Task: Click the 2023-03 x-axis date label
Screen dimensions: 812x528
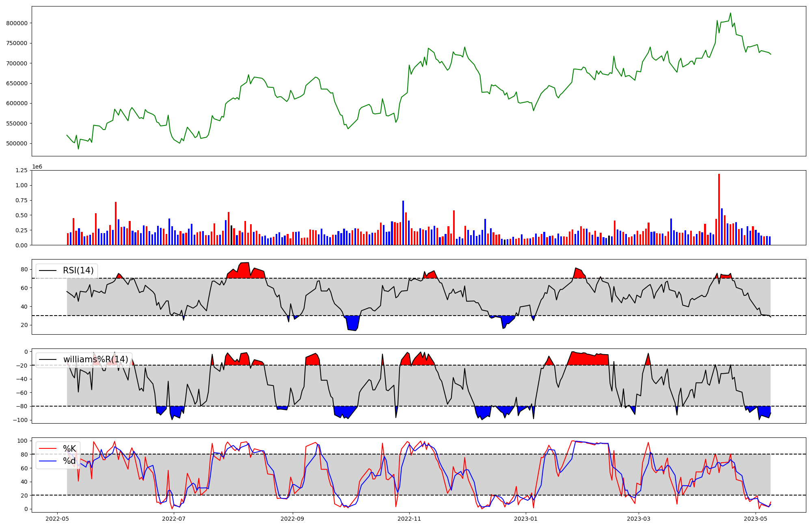Action: click(639, 519)
